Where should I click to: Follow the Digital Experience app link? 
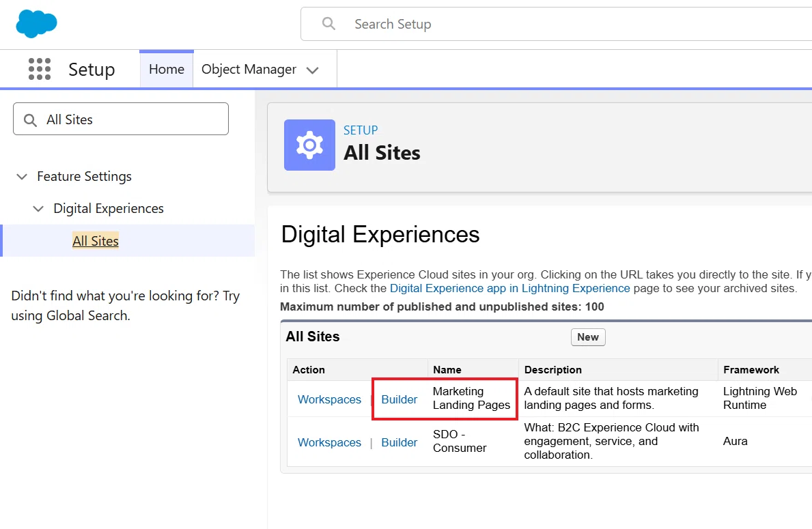tap(509, 288)
